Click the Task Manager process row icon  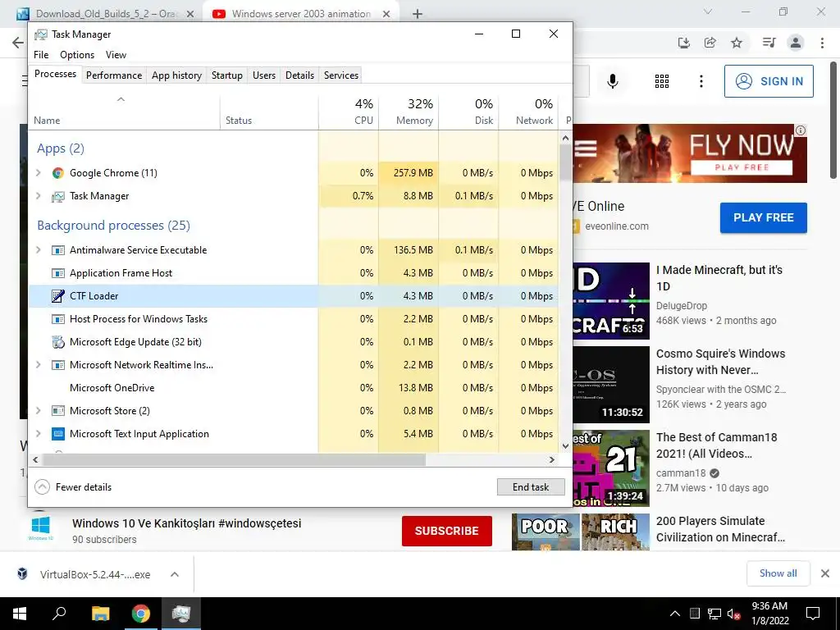(58, 196)
